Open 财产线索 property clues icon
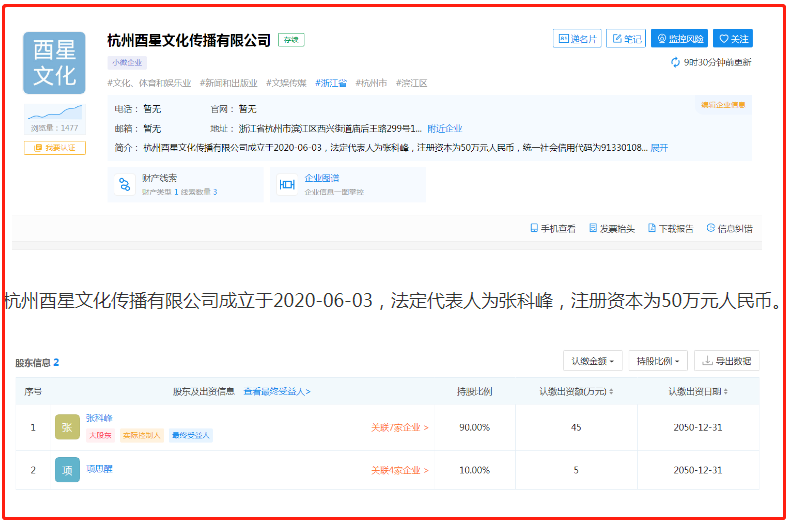 [124, 184]
